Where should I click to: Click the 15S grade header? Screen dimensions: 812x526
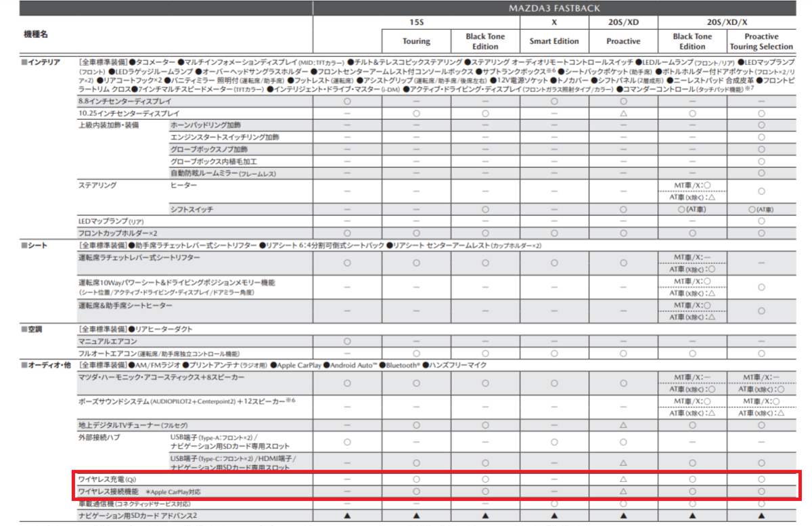tap(417, 22)
